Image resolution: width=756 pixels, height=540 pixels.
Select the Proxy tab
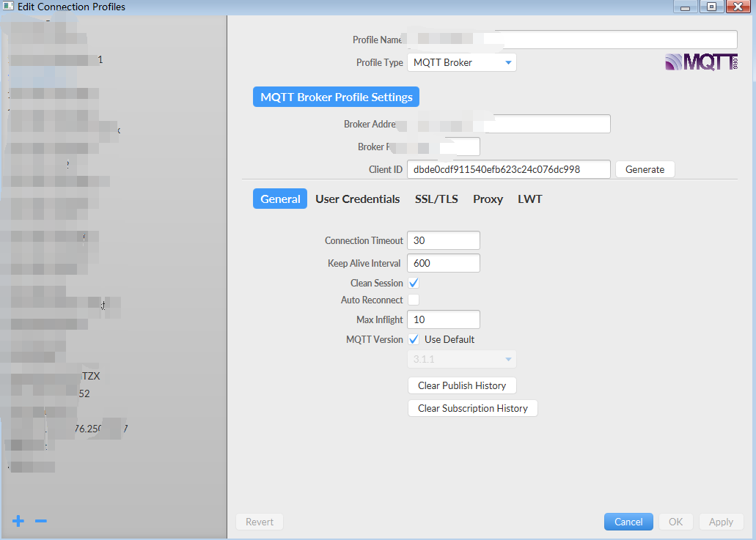point(488,199)
